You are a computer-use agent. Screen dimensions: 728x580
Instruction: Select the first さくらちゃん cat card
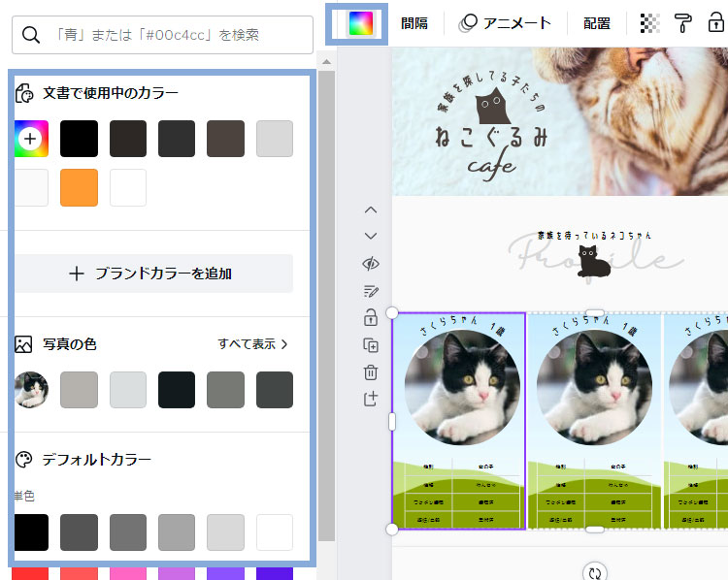(459, 421)
